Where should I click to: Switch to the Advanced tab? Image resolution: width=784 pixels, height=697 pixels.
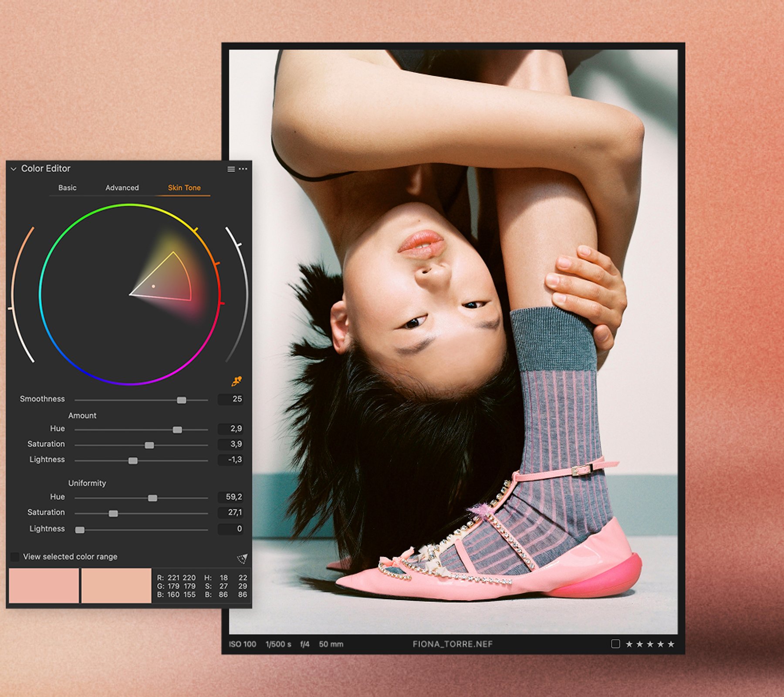point(122,188)
